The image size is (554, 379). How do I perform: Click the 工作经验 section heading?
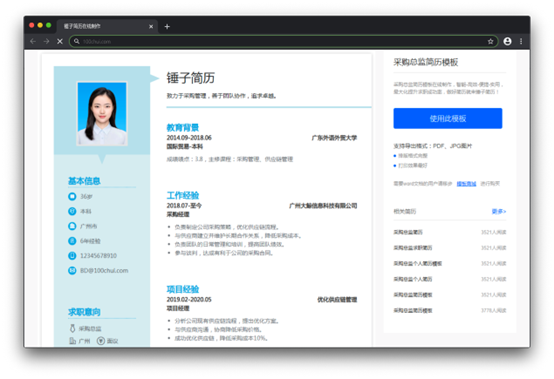click(x=183, y=195)
